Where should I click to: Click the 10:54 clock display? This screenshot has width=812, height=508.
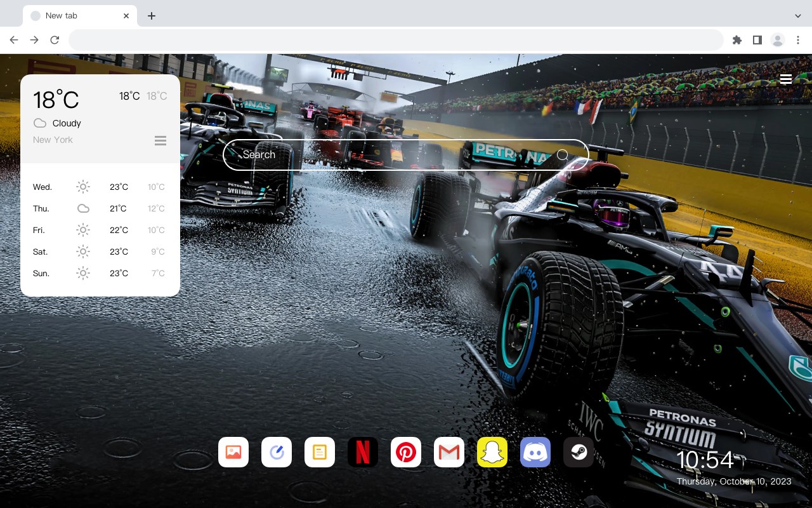click(x=705, y=460)
